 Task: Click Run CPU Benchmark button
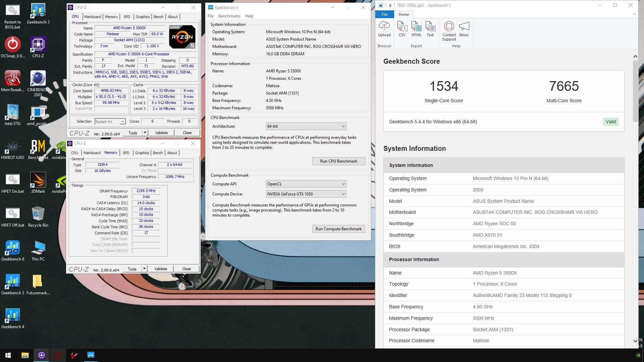(338, 161)
